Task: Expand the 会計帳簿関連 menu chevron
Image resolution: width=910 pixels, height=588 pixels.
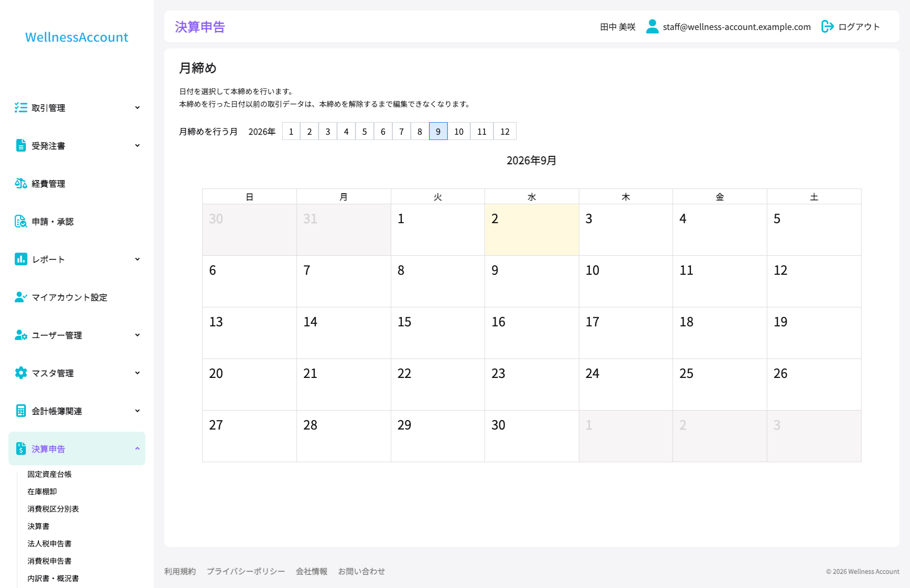Action: (137, 411)
